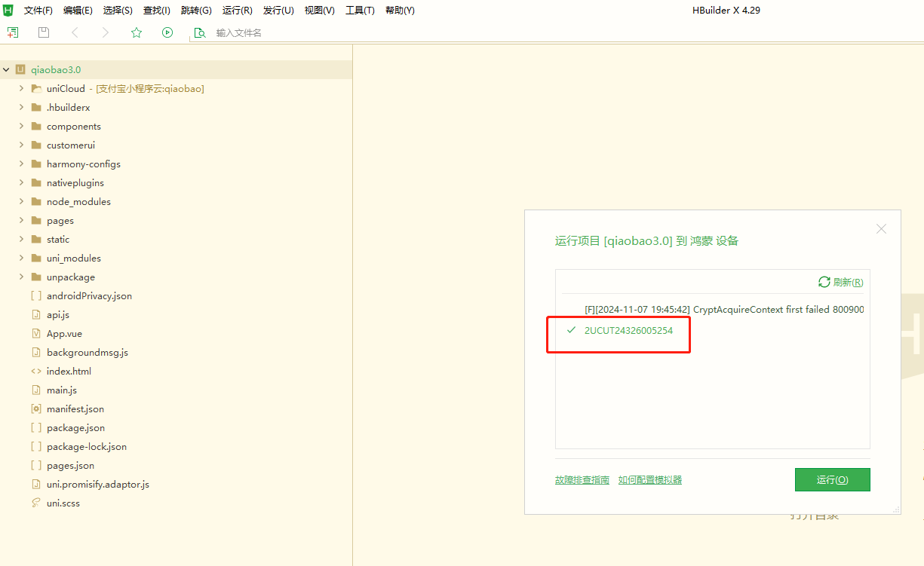Open the 帮助(Y) menu

400,11
